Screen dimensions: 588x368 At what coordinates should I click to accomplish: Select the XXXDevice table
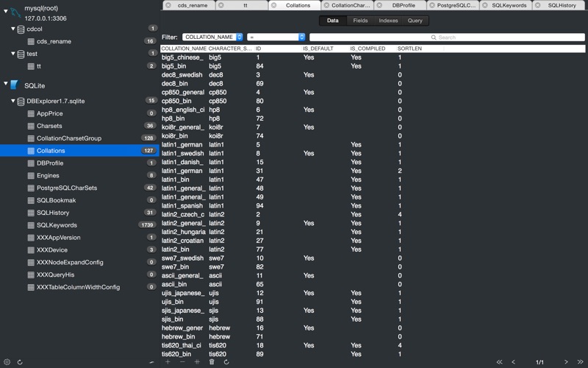point(79,250)
